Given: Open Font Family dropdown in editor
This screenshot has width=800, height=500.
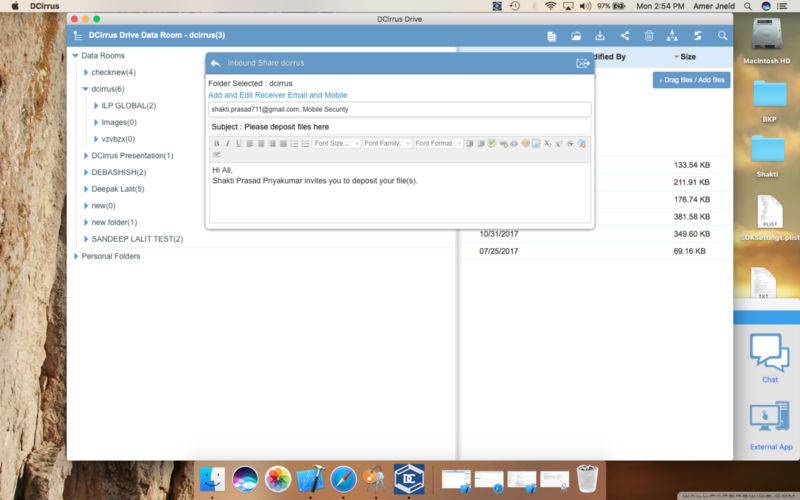Looking at the screenshot, I should [x=386, y=143].
